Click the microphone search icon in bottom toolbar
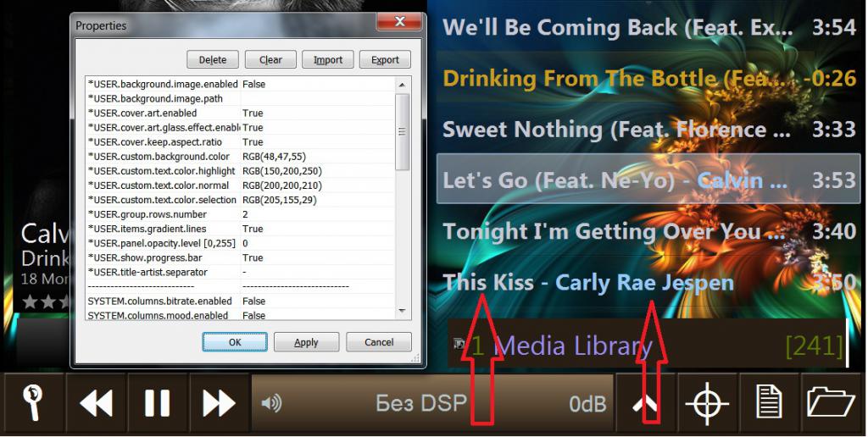This screenshot has height=437, width=868. pos(34,403)
